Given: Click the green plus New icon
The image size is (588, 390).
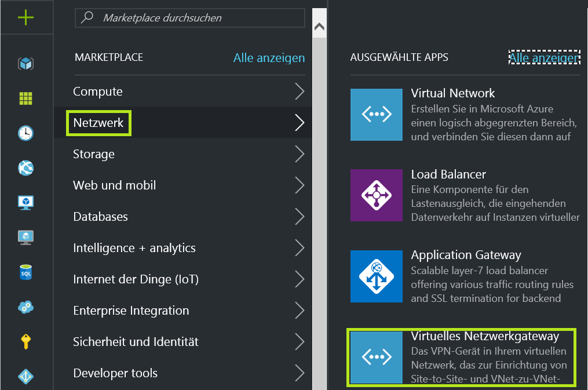Looking at the screenshot, I should 25,17.
